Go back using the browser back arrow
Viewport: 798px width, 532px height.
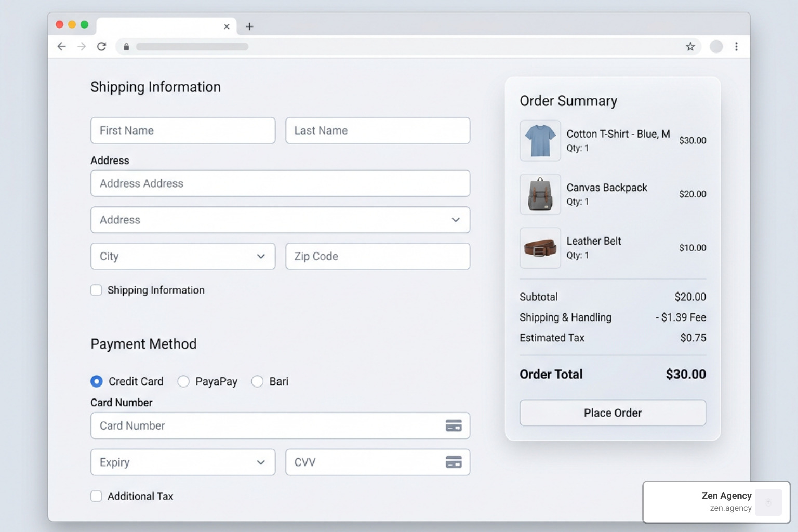pos(61,47)
